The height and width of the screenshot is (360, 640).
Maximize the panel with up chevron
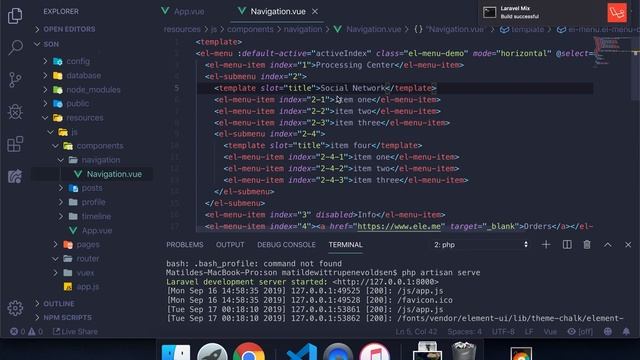click(608, 244)
